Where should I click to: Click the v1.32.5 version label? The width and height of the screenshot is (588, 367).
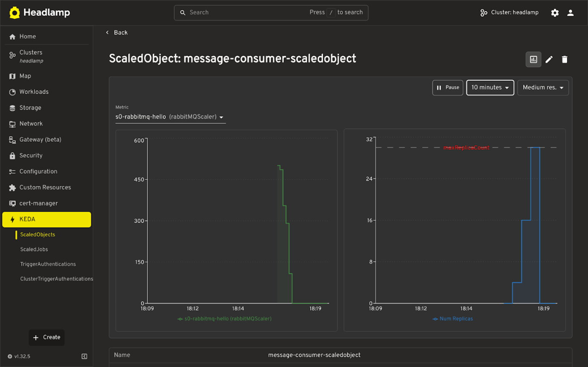pyautogui.click(x=22, y=356)
